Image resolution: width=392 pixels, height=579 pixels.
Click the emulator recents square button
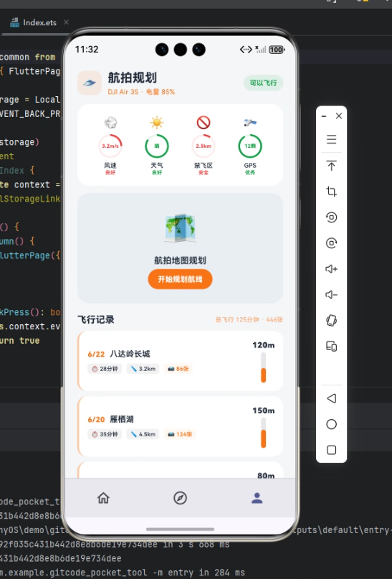point(332,450)
